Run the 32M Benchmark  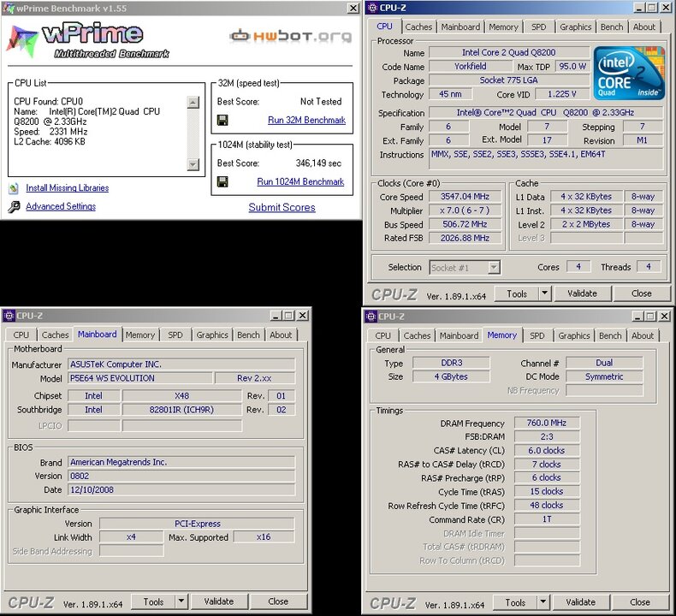(306, 121)
